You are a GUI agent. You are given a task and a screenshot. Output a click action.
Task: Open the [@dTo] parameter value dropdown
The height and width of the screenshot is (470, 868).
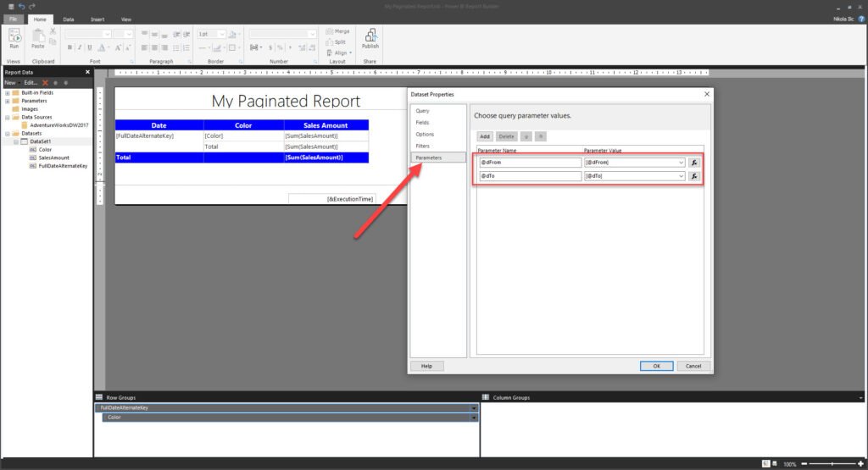point(681,176)
